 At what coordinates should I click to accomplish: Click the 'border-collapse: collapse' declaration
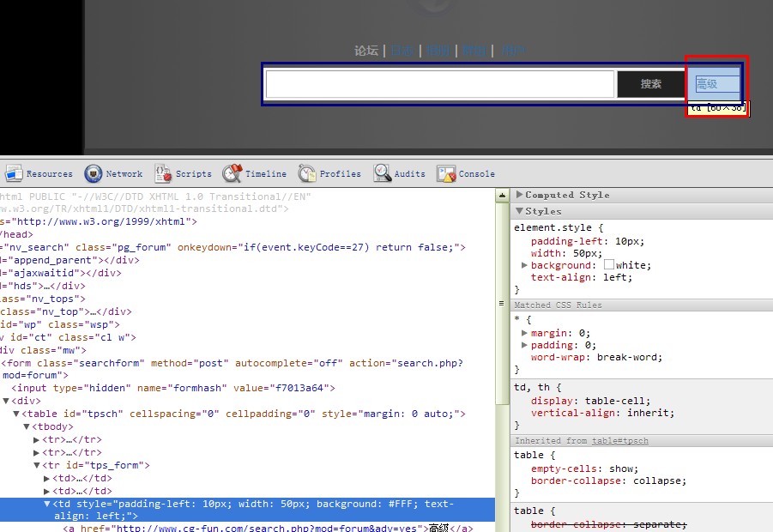[608, 481]
